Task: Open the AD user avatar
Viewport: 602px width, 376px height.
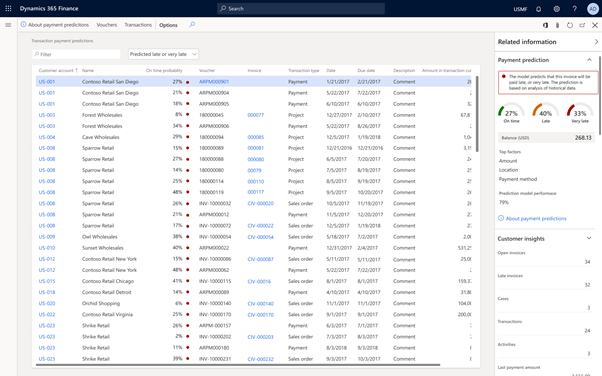Action: point(593,9)
